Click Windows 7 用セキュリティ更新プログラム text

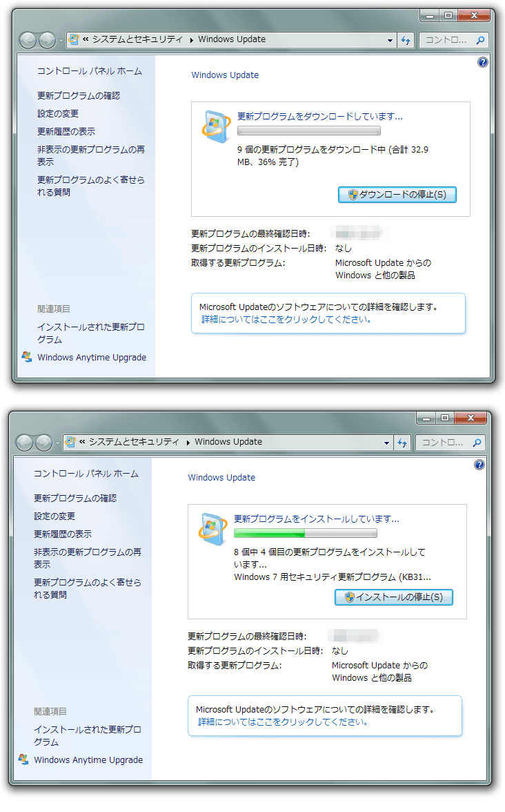tap(333, 577)
